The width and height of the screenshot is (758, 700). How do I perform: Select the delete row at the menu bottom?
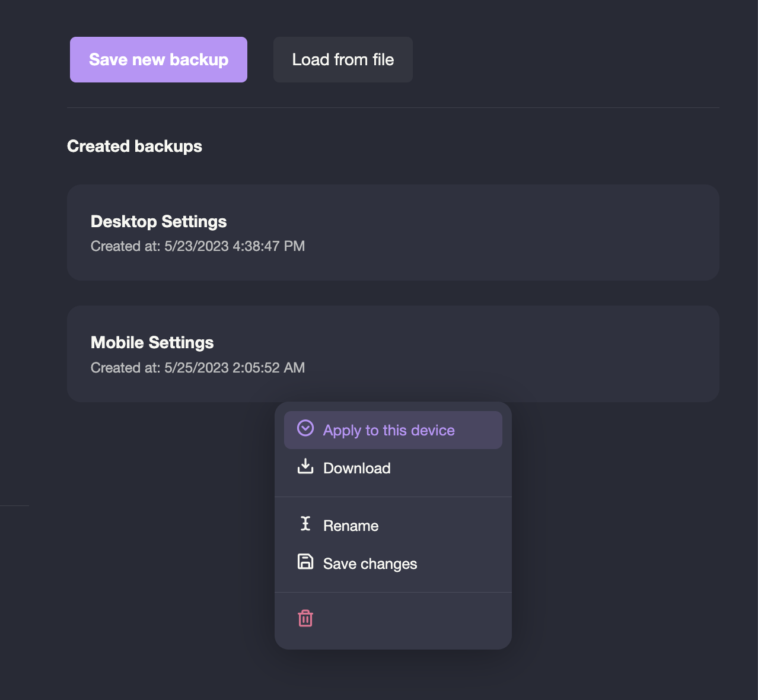click(393, 618)
